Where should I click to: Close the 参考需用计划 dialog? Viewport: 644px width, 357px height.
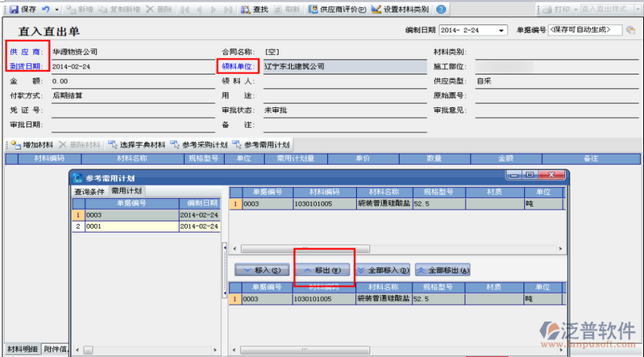[x=551, y=175]
